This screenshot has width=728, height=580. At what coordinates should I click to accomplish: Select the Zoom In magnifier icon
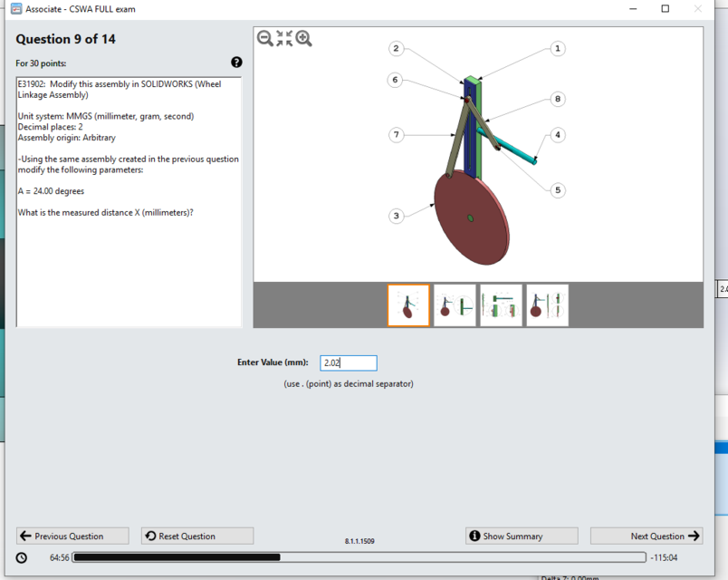click(304, 38)
